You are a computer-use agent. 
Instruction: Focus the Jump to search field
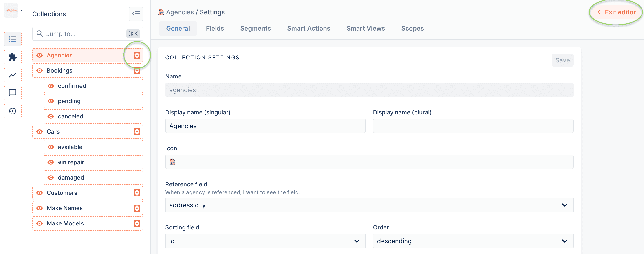[x=88, y=34]
